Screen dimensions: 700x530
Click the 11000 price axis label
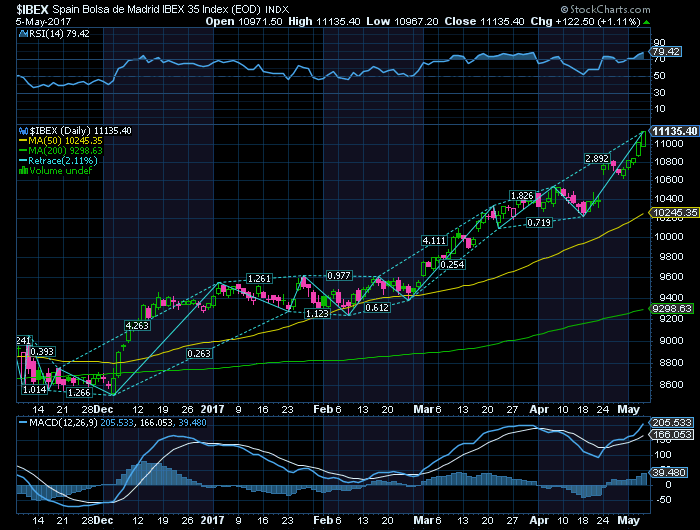(669, 144)
